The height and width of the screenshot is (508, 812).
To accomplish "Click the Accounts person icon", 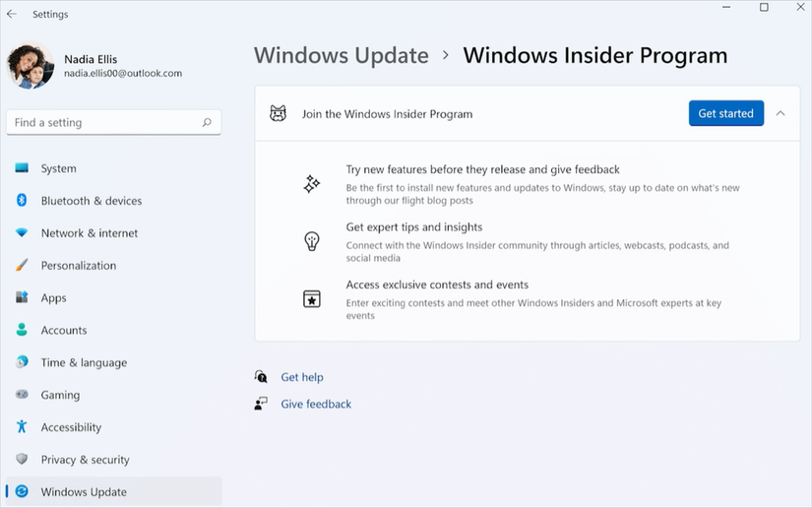I will click(22, 330).
